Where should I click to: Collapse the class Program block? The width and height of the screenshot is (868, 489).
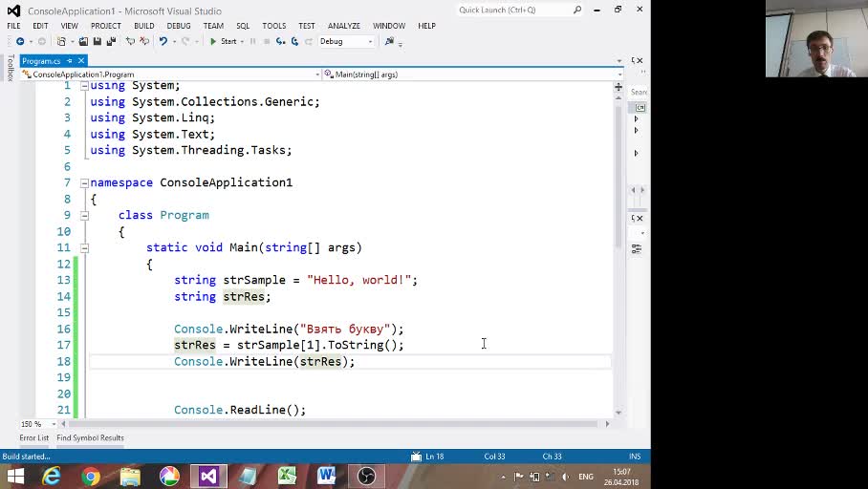click(x=84, y=216)
